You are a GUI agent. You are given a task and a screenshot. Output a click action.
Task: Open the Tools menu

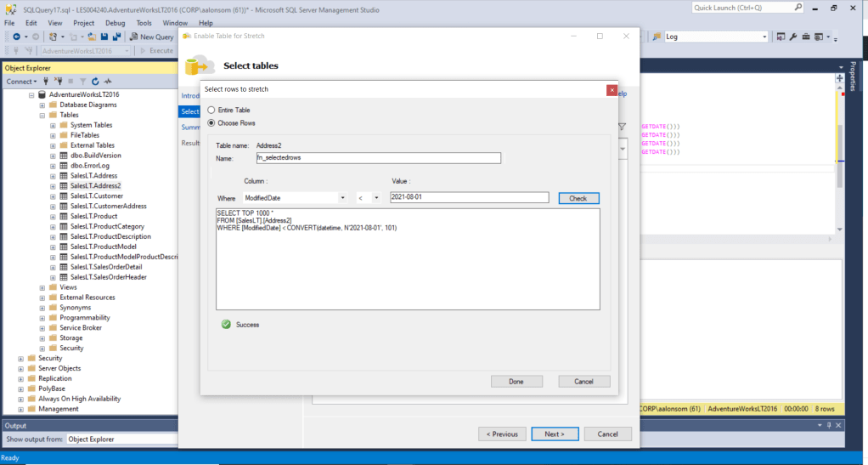(144, 23)
